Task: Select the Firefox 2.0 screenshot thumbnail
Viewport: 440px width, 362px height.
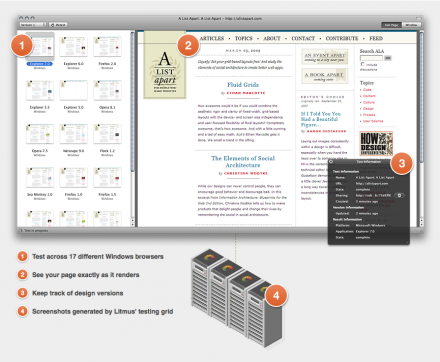Action: click(107, 47)
